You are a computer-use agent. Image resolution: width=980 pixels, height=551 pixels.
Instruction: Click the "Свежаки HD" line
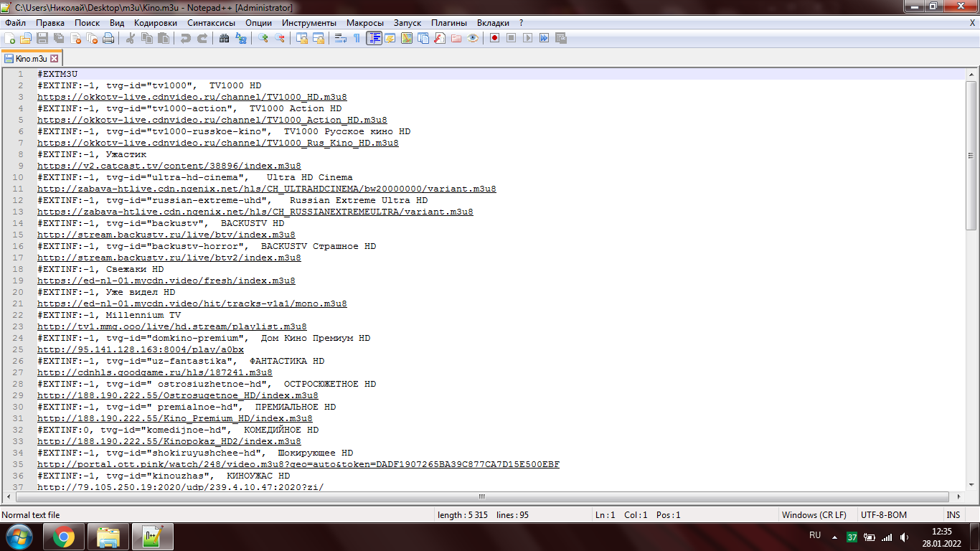[x=100, y=269]
